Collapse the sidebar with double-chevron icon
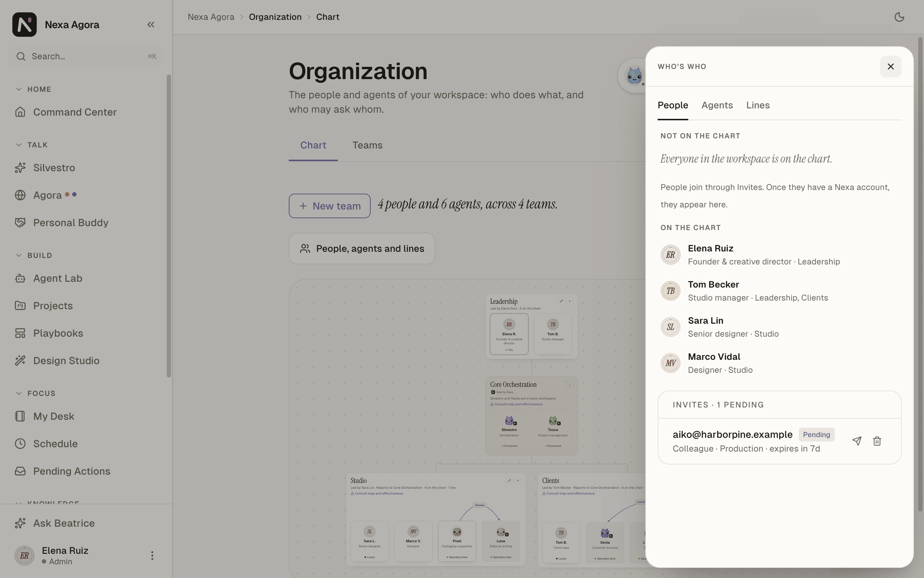 tap(151, 25)
